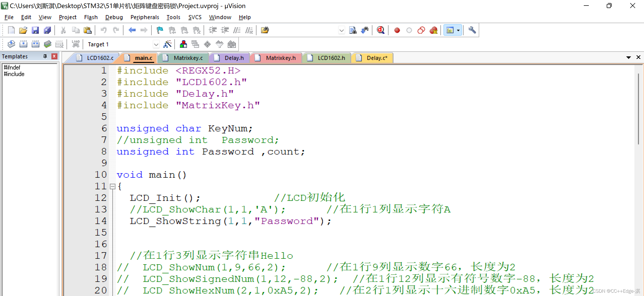
Task: Click Manage Project Items colored blocks icon
Action: (x=183, y=44)
